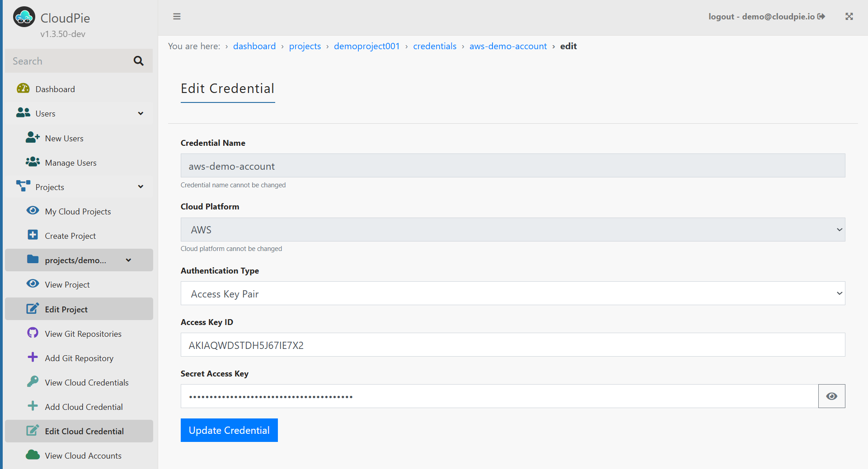Click the Access Key ID input field
The width and height of the screenshot is (868, 469).
coord(513,345)
